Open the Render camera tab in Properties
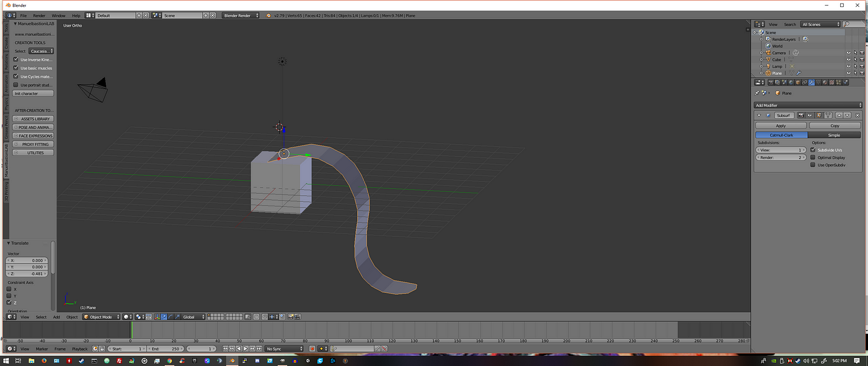 [x=771, y=82]
